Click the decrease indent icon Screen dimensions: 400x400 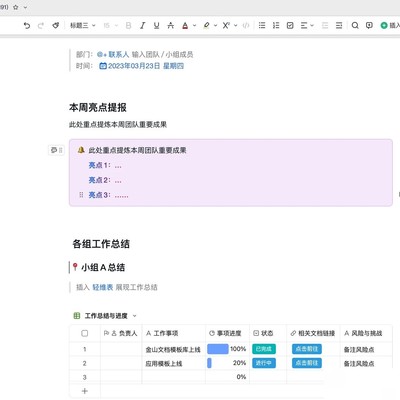325,25
